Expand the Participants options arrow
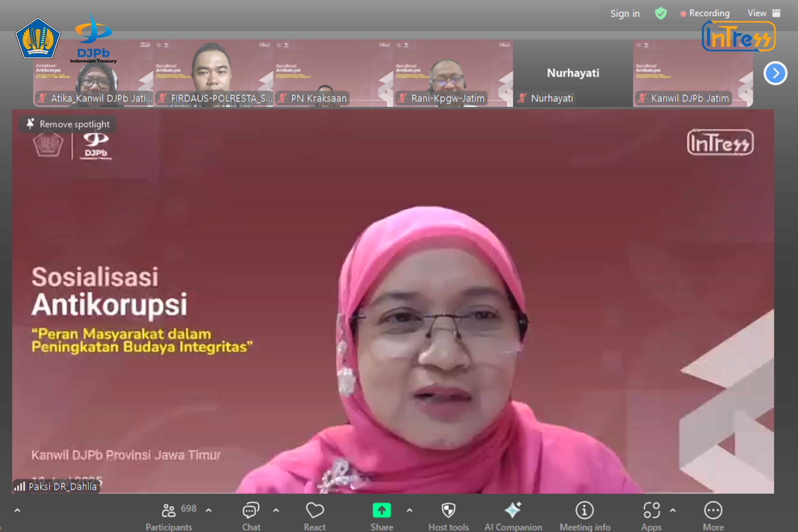This screenshot has height=532, width=798. tap(209, 510)
